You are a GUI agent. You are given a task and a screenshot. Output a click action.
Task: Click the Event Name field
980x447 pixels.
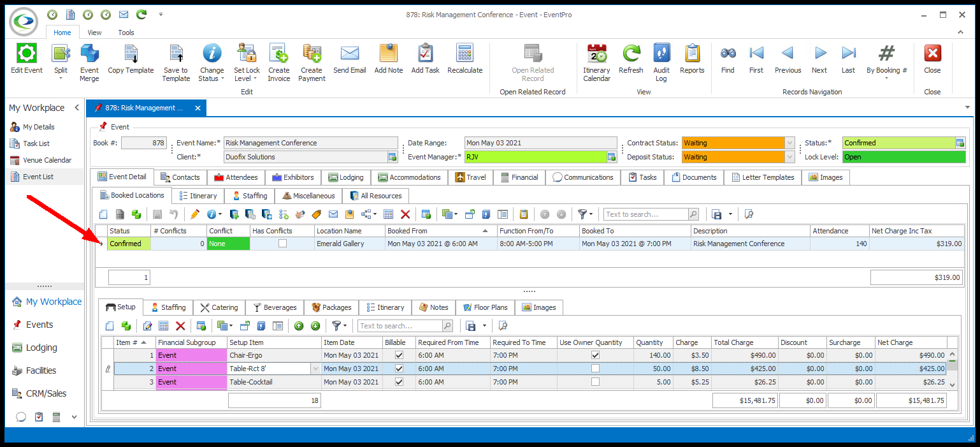click(x=311, y=143)
